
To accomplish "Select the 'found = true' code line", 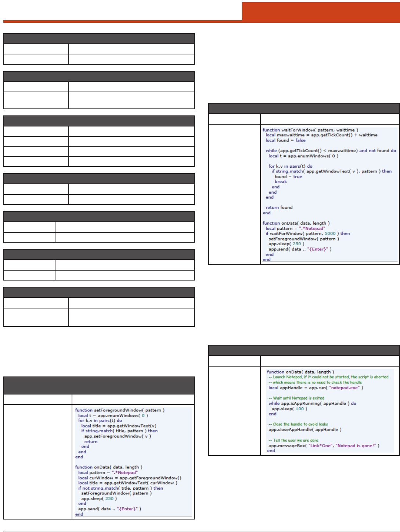I will [x=288, y=176].
